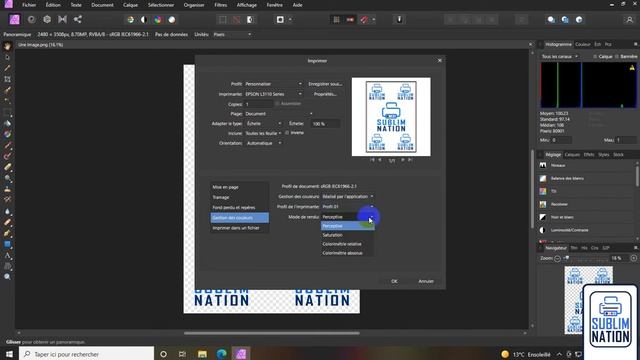Viewport: 640px width, 360px height.
Task: Open the Adapter le type dropdown
Action: (264, 124)
